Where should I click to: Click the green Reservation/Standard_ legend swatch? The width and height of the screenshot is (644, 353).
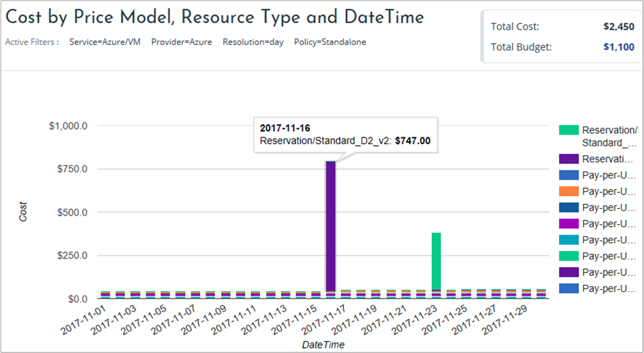(x=568, y=130)
